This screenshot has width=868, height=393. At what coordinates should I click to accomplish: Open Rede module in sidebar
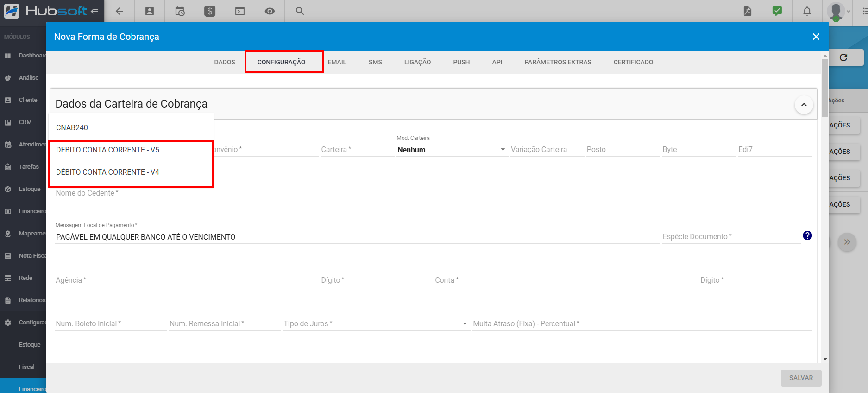pyautogui.click(x=23, y=278)
